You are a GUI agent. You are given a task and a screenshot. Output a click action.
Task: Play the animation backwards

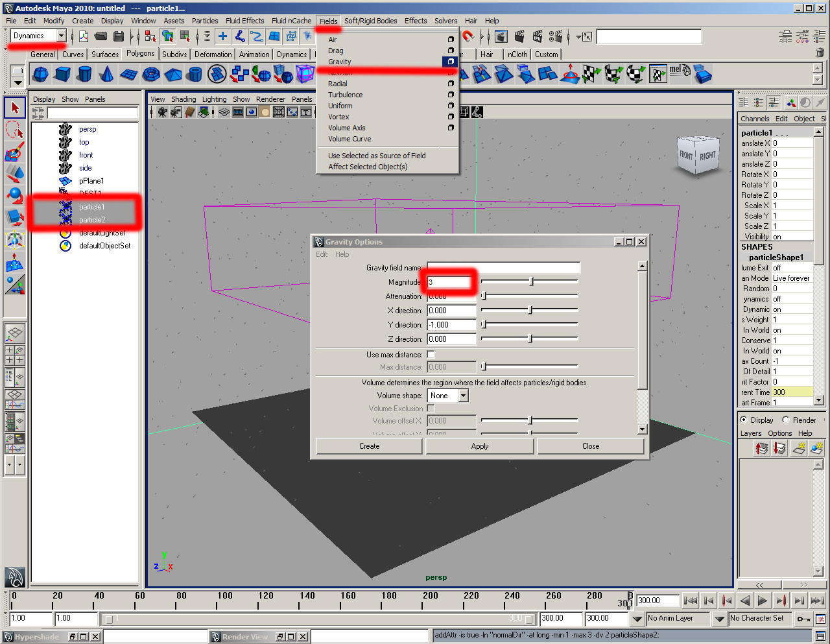[745, 601]
